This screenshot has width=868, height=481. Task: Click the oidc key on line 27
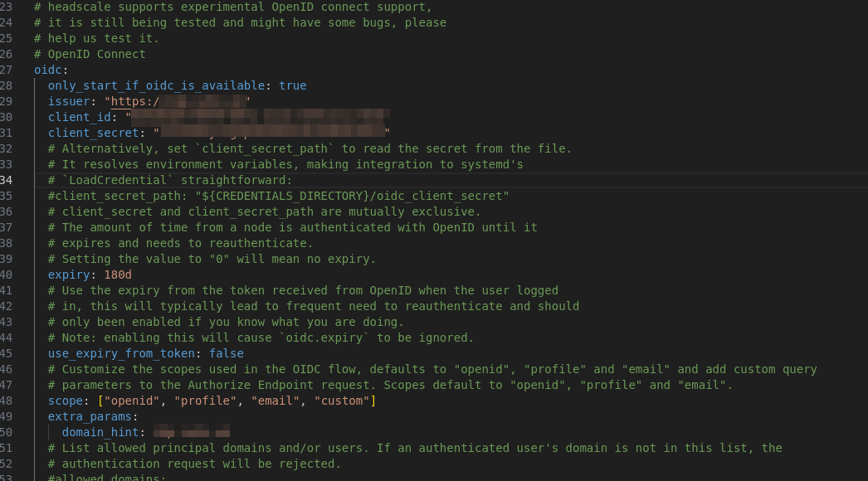pos(47,70)
